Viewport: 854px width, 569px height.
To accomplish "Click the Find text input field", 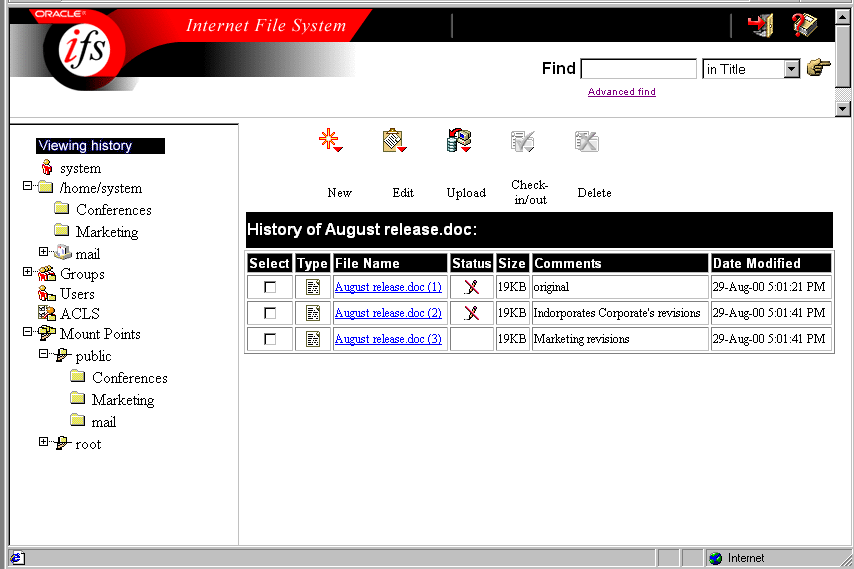I will (639, 69).
